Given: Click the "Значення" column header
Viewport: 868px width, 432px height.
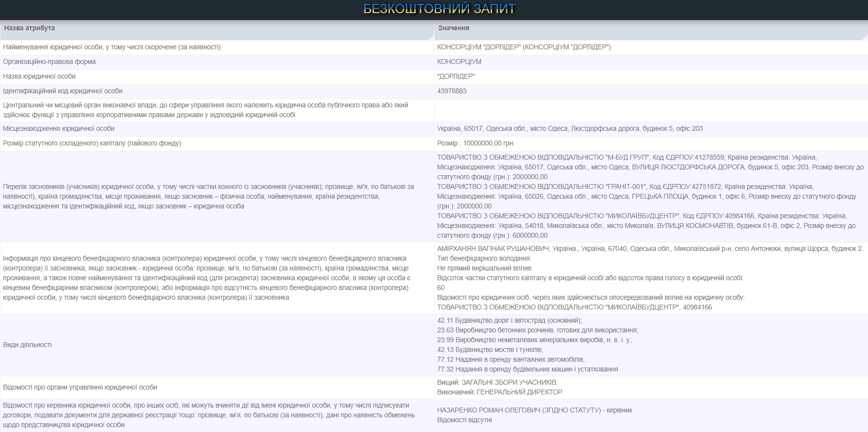Looking at the screenshot, I should [453, 28].
